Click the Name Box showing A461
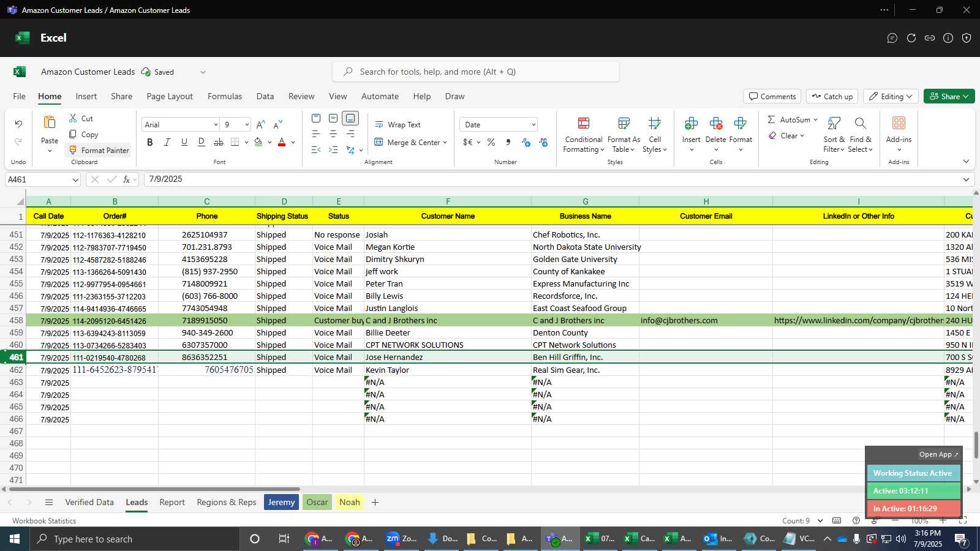The height and width of the screenshot is (551, 980). (x=43, y=179)
